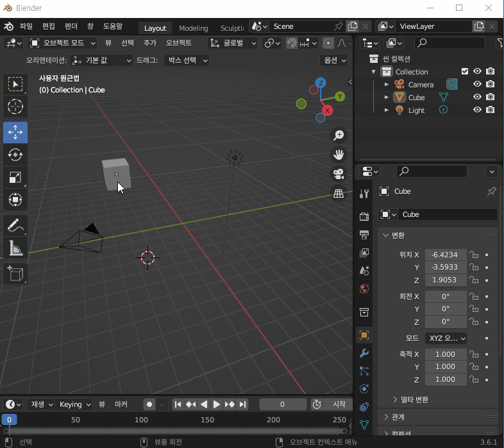Screen dimensions: 504x448
Task: Activate the Rotate tool
Action: [x=15, y=155]
